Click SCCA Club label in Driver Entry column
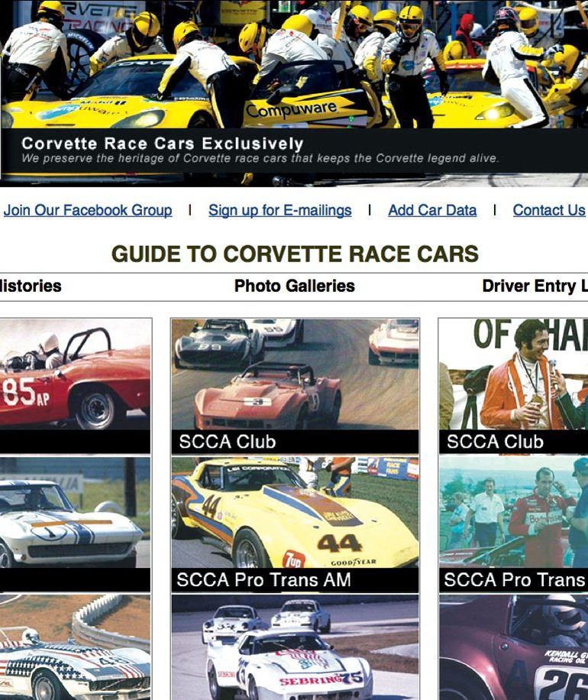 (x=495, y=442)
